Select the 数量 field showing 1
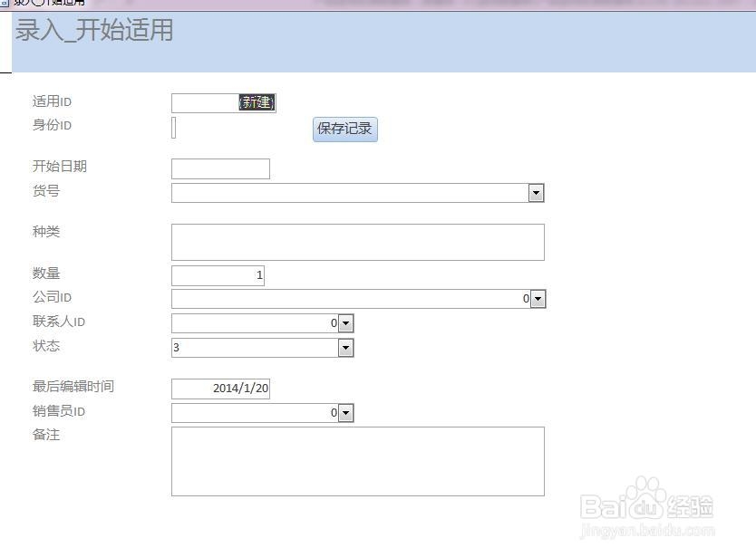 click(218, 275)
